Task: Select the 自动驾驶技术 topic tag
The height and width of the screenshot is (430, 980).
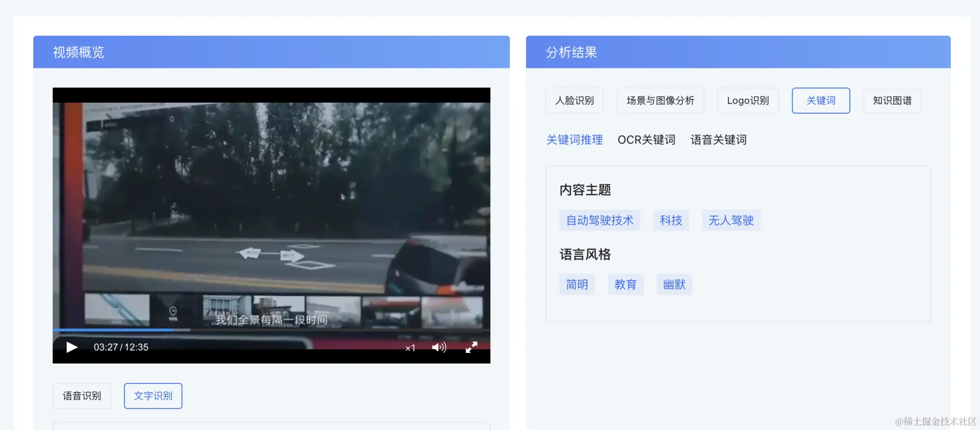Action: [x=600, y=221]
